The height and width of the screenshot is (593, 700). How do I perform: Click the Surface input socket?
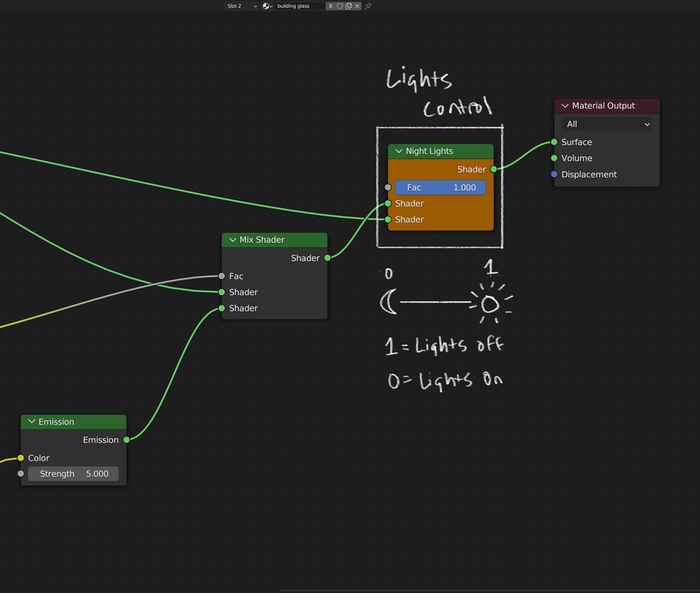554,142
